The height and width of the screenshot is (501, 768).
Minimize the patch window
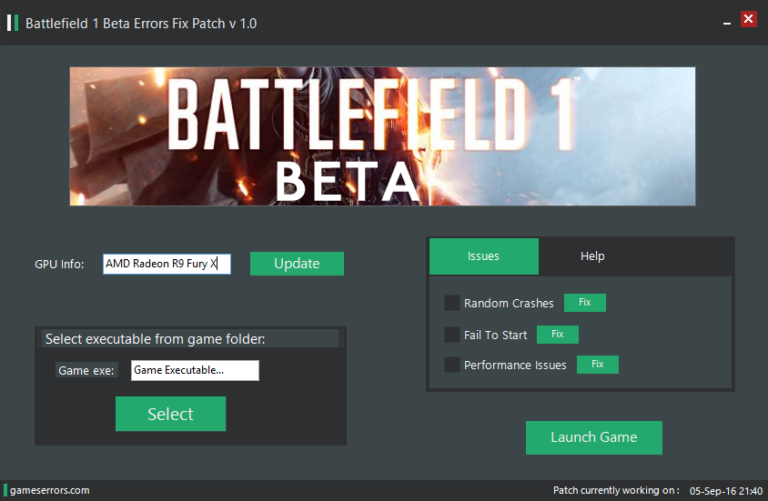point(727,23)
